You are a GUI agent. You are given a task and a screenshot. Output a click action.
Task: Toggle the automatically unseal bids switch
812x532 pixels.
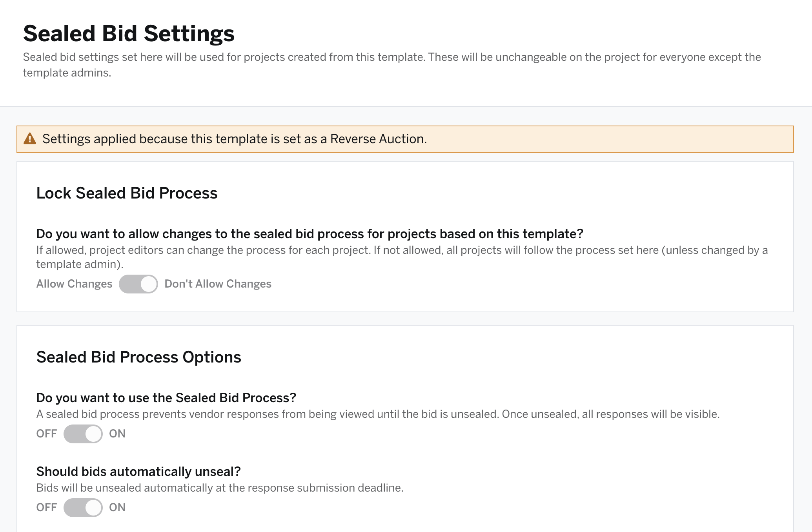coord(83,508)
